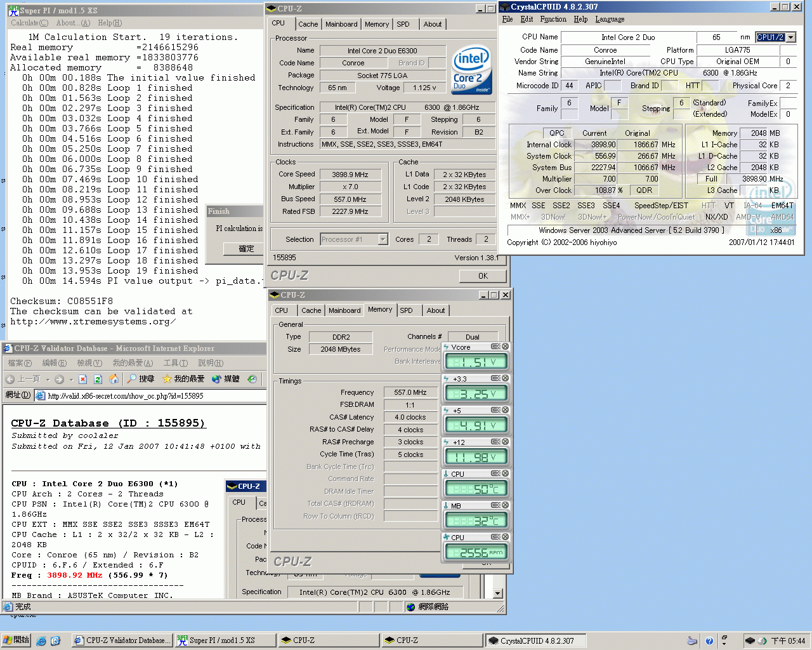This screenshot has width=812, height=650.
Task: Click the Windows 開始 Start button
Action: click(x=16, y=640)
